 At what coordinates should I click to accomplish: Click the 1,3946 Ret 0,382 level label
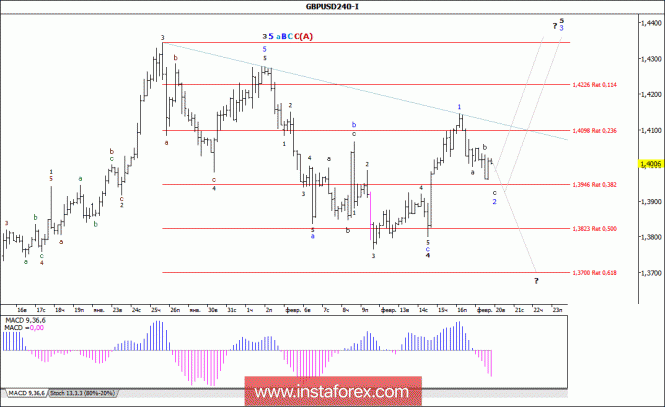point(595,184)
